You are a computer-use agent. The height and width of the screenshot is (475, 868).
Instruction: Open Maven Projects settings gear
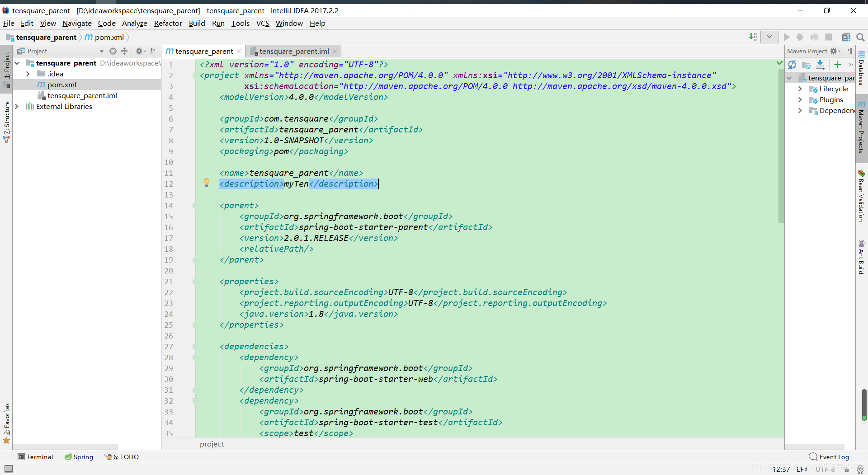point(835,51)
